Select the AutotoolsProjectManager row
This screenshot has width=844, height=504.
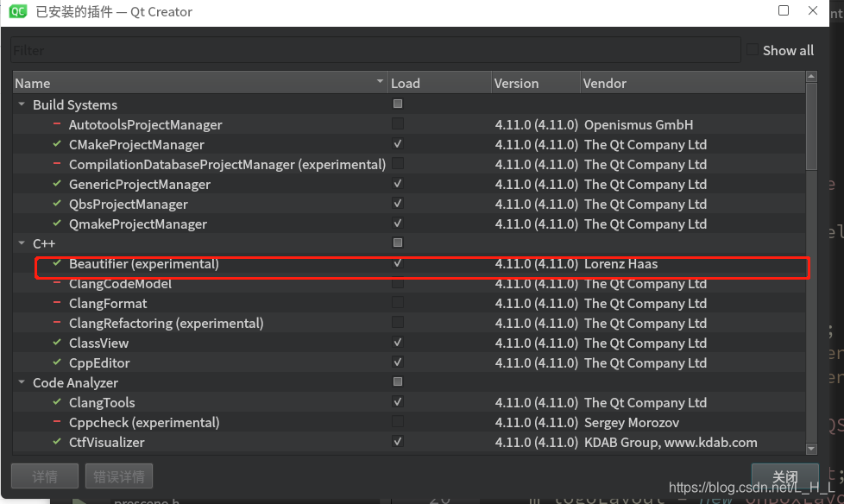(x=409, y=124)
